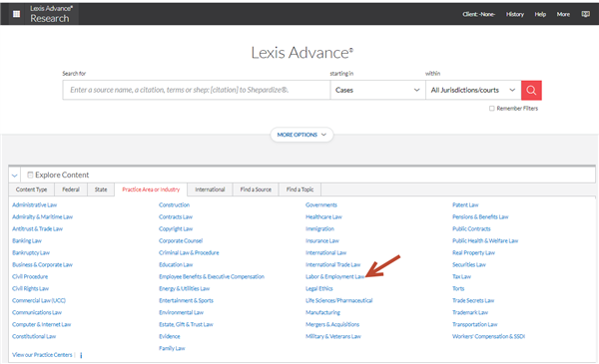
Task: Open the History menu
Action: point(515,14)
